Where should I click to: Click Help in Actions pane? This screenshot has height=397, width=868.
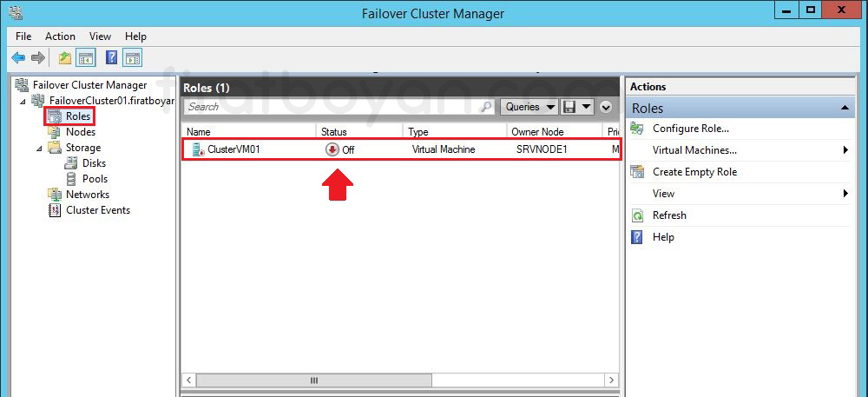(x=663, y=237)
